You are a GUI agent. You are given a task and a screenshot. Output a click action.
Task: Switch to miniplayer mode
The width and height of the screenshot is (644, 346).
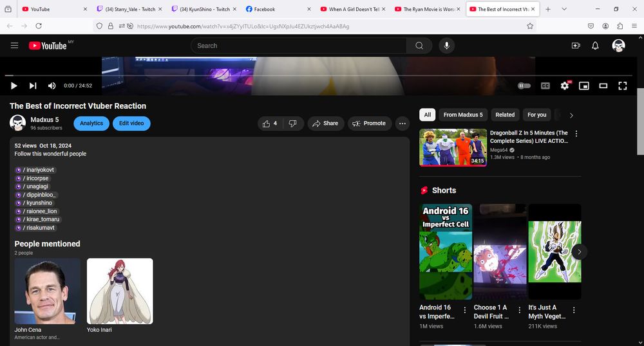point(583,86)
